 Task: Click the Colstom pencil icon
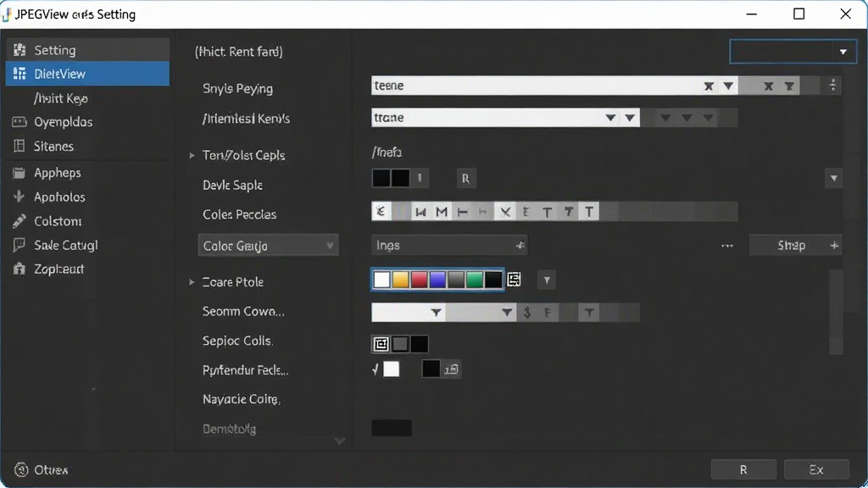(x=19, y=221)
